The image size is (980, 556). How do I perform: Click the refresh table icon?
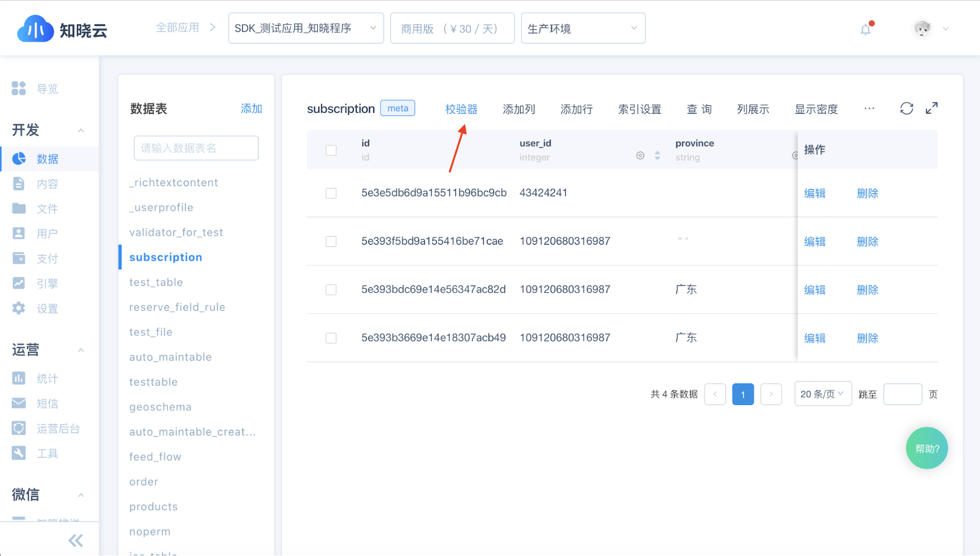point(906,108)
